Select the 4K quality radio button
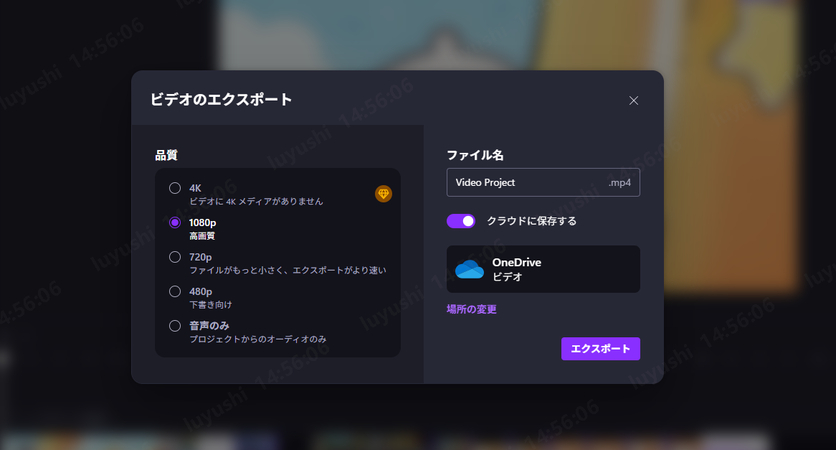 click(x=175, y=188)
